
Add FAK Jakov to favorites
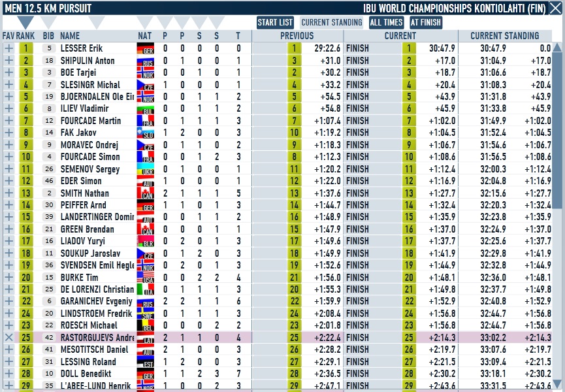click(x=9, y=133)
